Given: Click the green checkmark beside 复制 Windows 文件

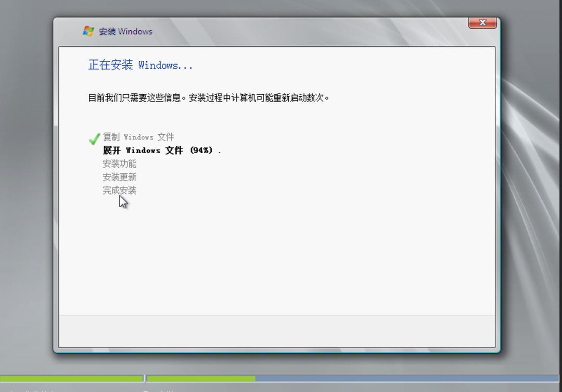Looking at the screenshot, I should point(95,139).
